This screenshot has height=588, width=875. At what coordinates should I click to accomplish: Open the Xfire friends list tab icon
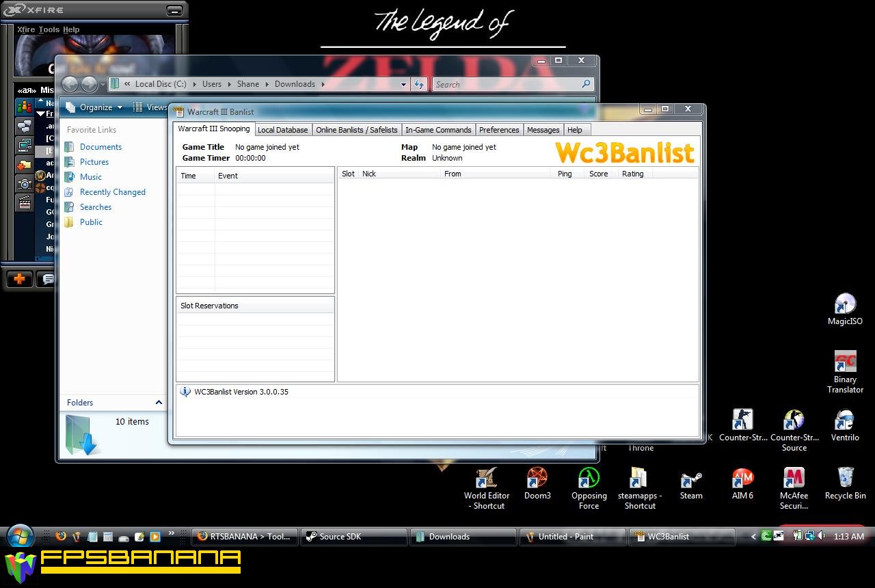tap(25, 107)
